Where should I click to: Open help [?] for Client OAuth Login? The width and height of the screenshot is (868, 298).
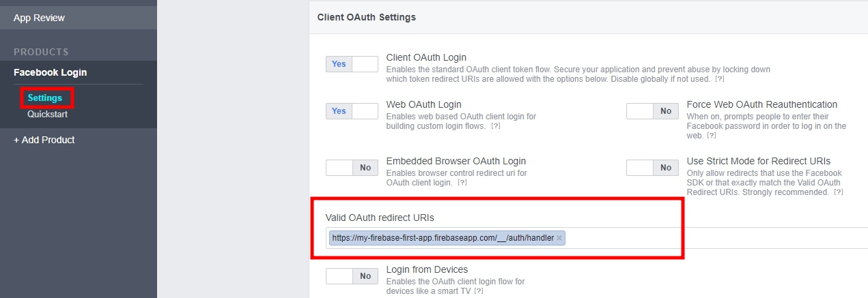pos(719,79)
